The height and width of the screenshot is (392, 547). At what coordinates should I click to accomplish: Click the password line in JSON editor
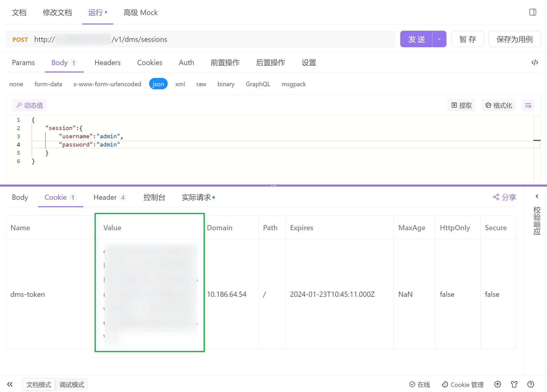tap(283, 145)
